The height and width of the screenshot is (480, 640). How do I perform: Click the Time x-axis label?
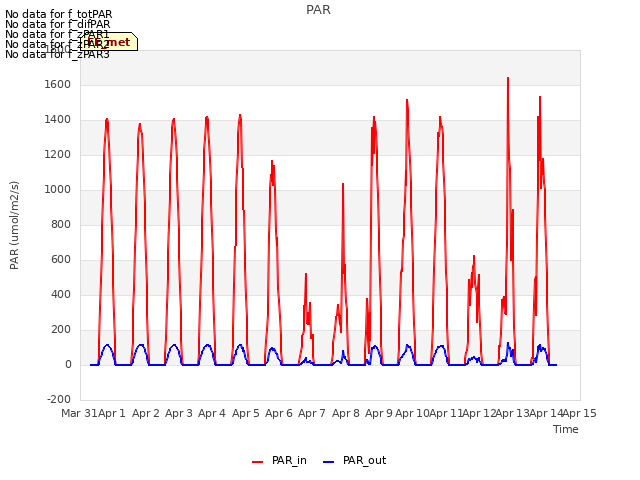(x=566, y=429)
